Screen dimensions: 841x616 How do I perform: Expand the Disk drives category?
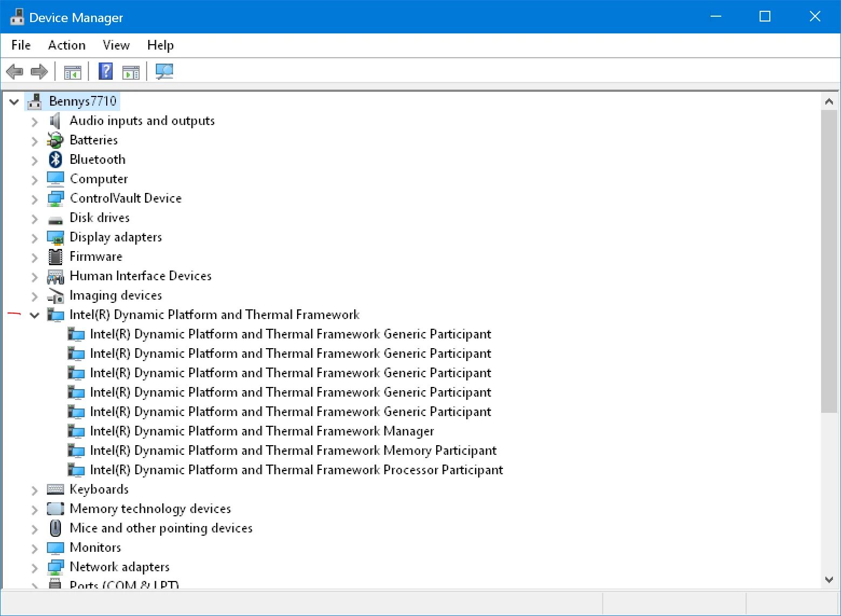click(x=35, y=219)
